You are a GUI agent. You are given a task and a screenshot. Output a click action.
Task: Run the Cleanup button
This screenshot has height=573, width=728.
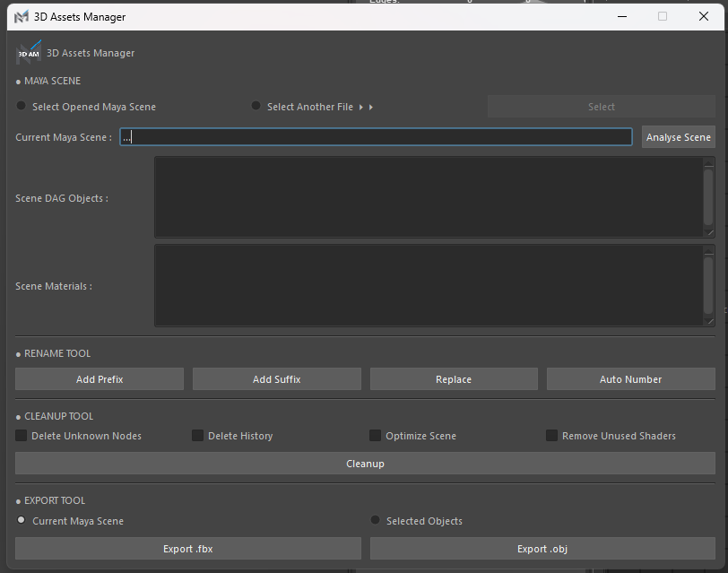366,464
